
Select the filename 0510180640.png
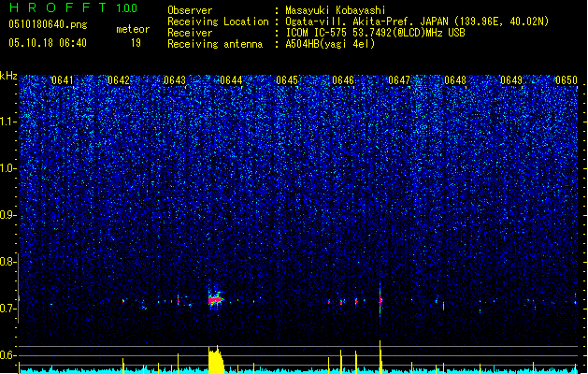tap(48, 24)
